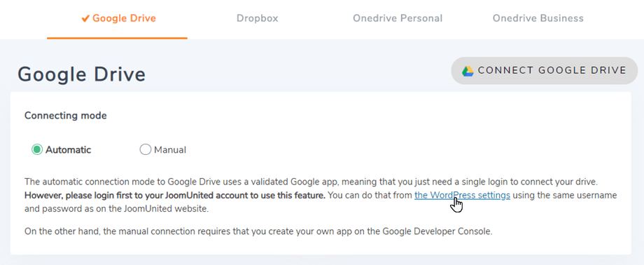This screenshot has height=265, width=644.
Task: Open the WordPress settings link
Action: click(x=463, y=196)
